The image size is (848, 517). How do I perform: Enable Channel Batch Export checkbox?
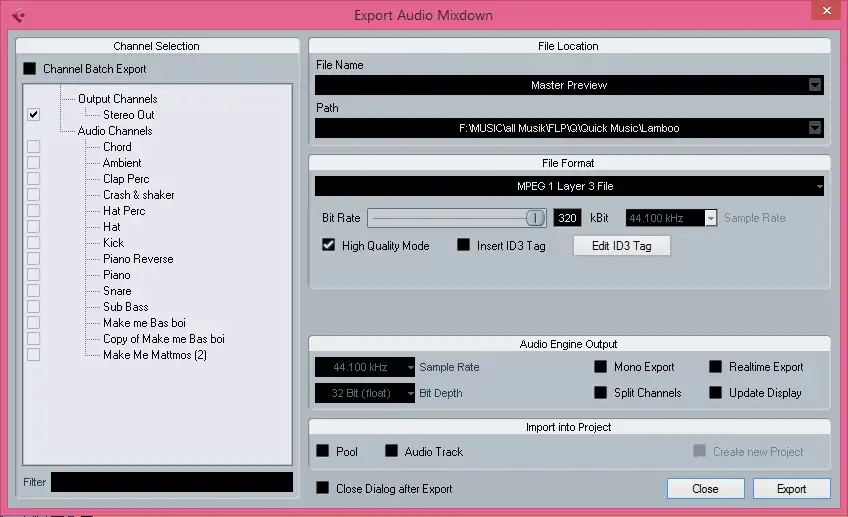point(30,69)
